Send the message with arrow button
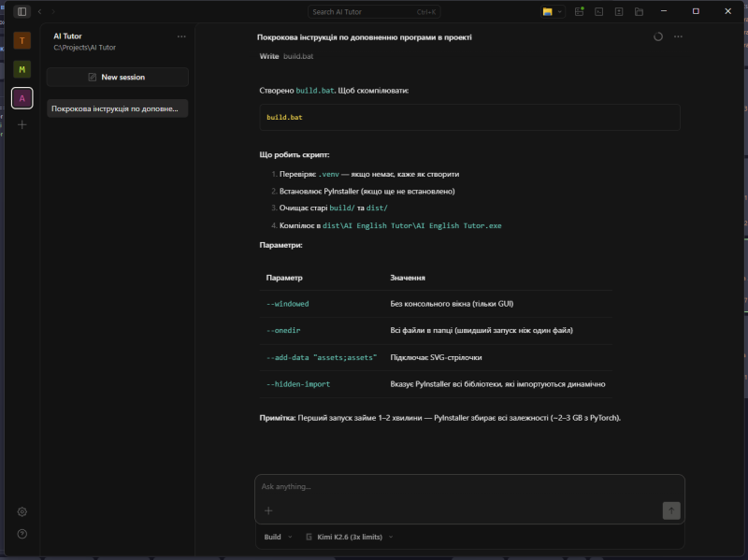Image resolution: width=748 pixels, height=560 pixels. pyautogui.click(x=671, y=510)
